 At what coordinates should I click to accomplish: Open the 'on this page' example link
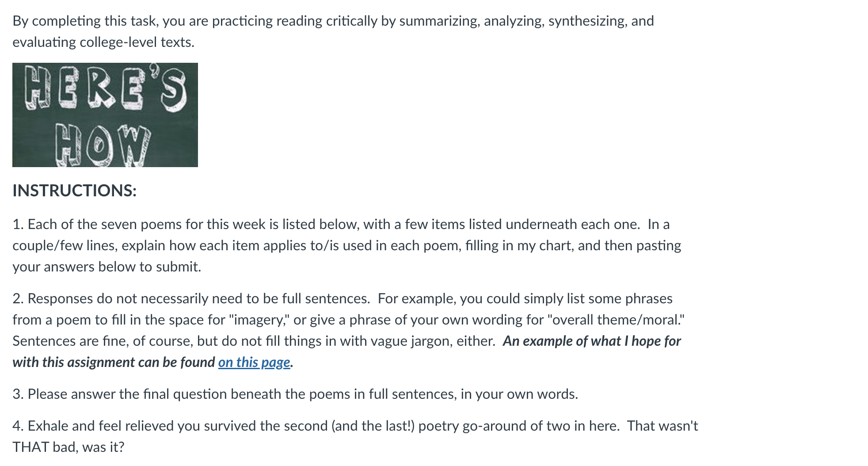[254, 362]
